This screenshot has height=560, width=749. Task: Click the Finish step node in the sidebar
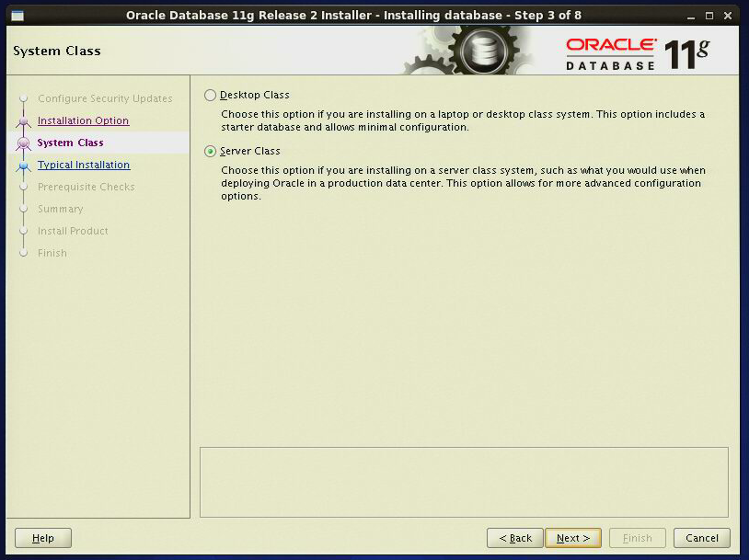click(51, 253)
